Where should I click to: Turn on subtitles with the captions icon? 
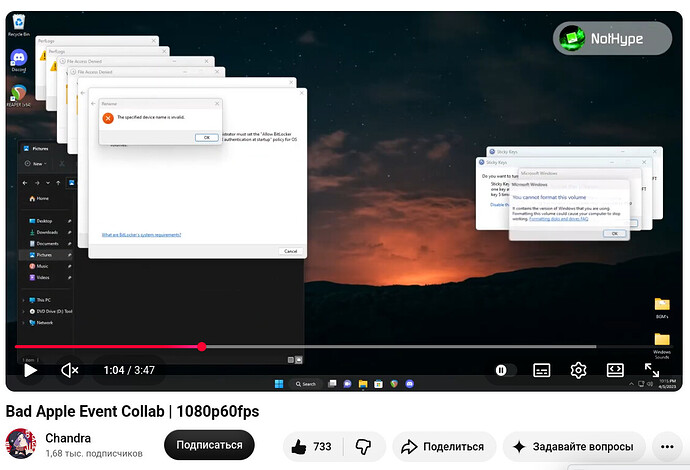point(541,370)
